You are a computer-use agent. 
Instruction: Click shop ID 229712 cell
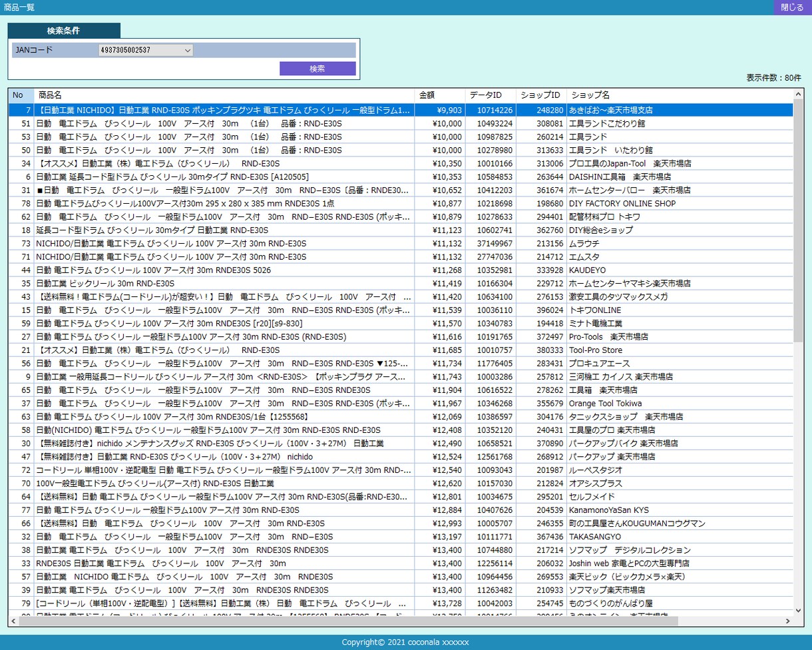coord(541,283)
